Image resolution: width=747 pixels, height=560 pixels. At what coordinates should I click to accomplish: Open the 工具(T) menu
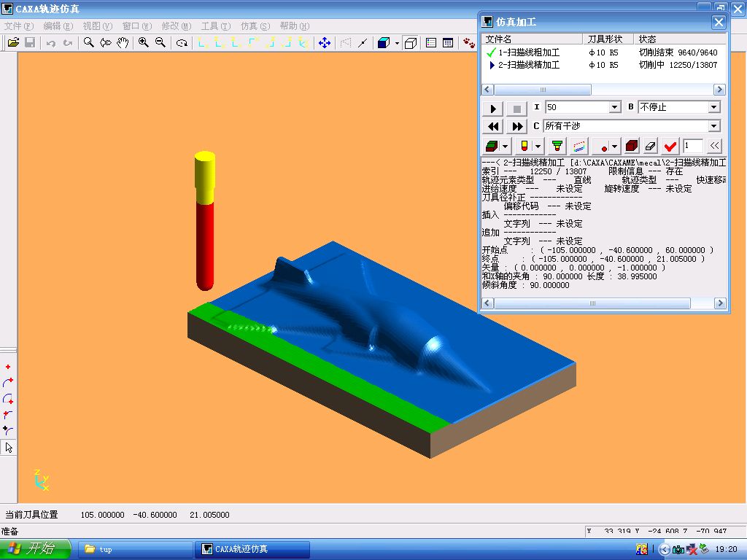tap(216, 26)
